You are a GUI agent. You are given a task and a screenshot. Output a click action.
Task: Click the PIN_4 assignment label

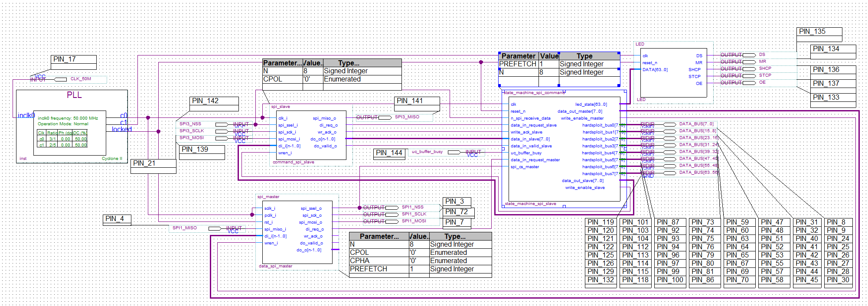114,219
